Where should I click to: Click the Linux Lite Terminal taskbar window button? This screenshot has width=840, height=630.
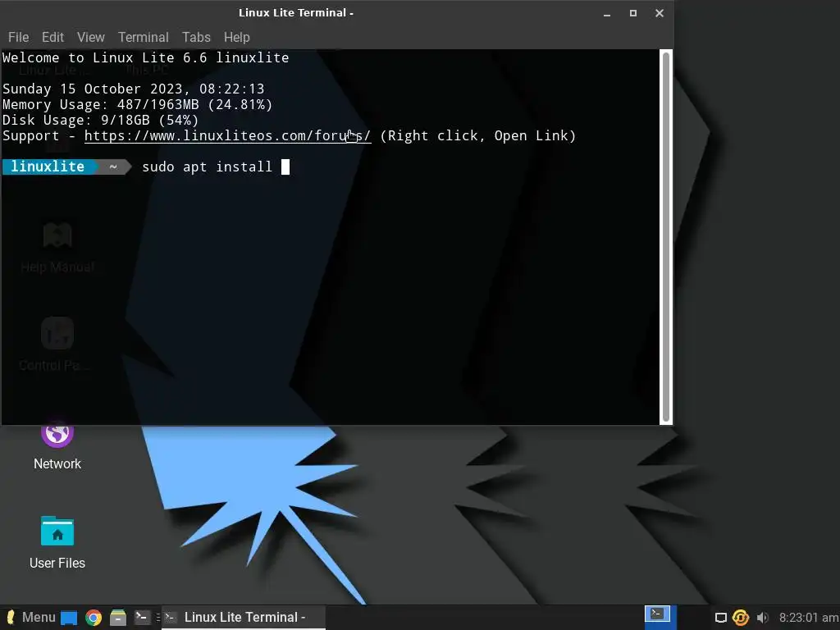pyautogui.click(x=243, y=617)
